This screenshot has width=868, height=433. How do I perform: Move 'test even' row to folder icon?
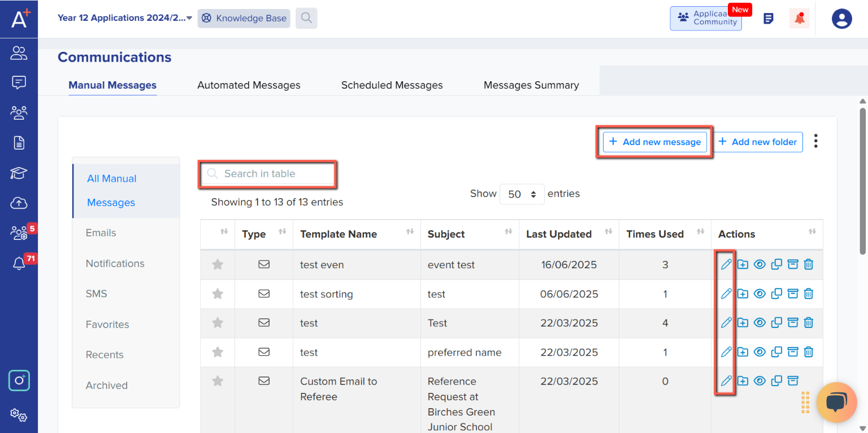pyautogui.click(x=743, y=264)
